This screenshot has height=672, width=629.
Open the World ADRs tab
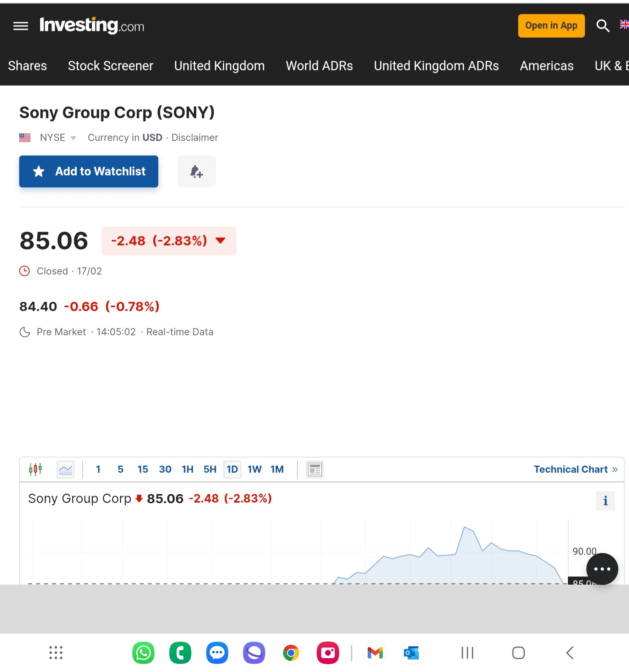tap(319, 66)
